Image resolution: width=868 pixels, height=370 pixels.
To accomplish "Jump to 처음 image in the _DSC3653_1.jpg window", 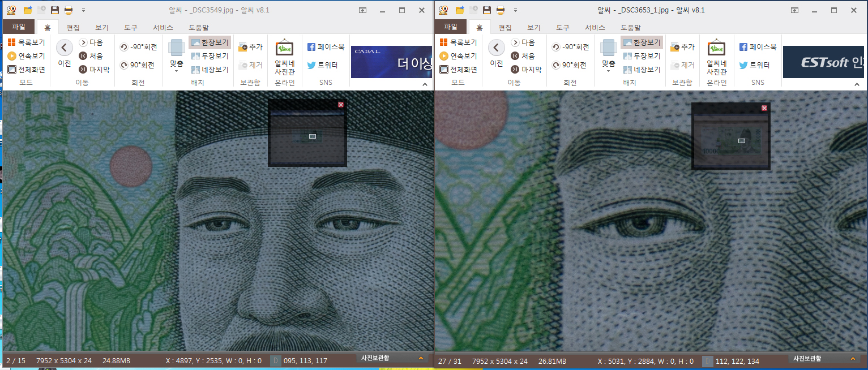I will click(523, 56).
